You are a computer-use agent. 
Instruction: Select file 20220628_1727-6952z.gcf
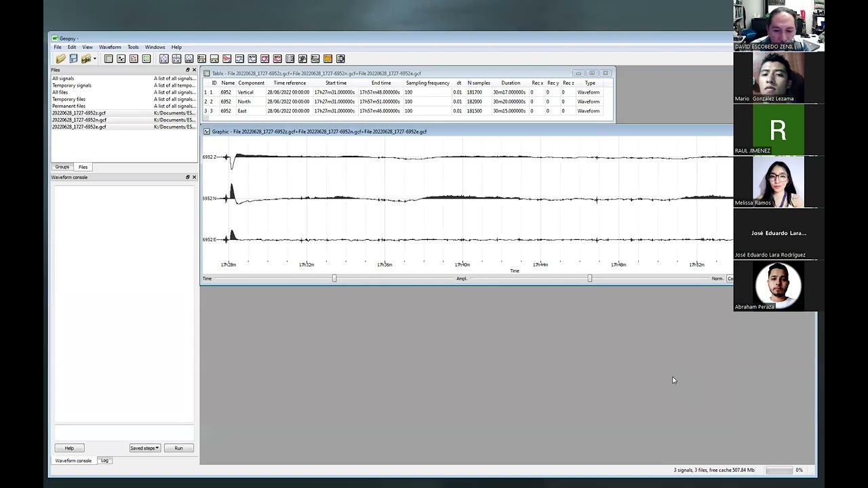(x=124, y=113)
